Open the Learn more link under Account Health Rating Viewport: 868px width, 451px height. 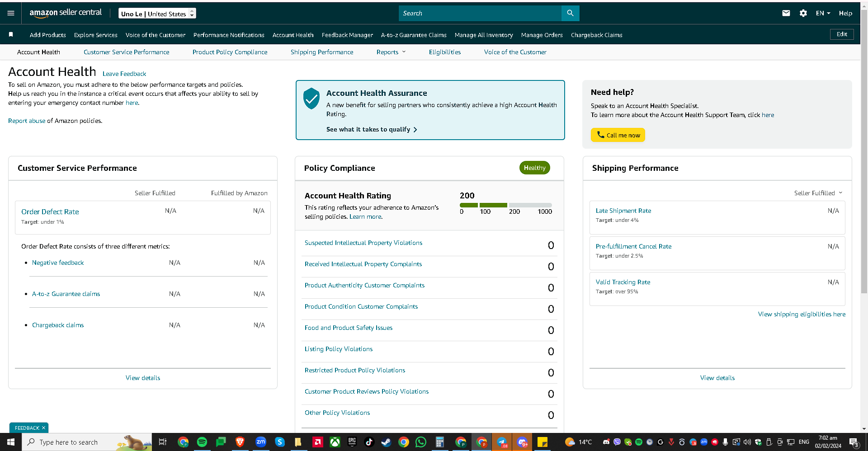point(365,216)
